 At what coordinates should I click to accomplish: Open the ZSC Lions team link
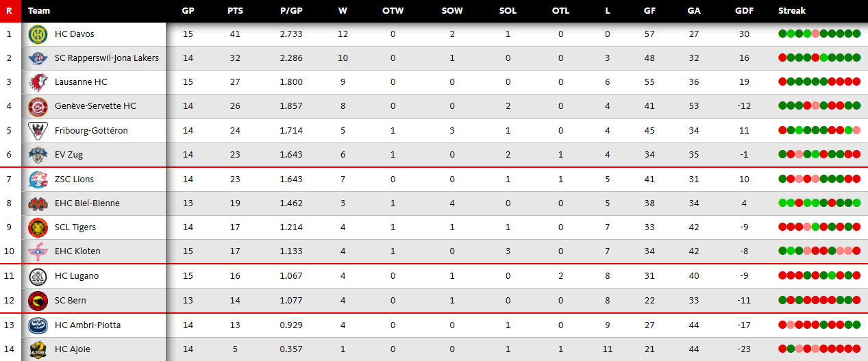[74, 179]
